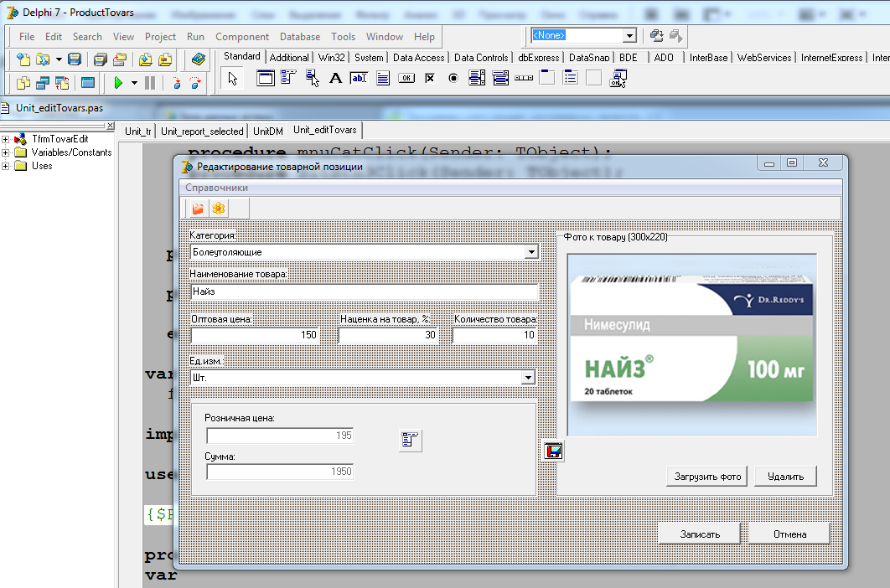Click the ScrollBar component in palette
The image size is (890, 588).
point(524,78)
